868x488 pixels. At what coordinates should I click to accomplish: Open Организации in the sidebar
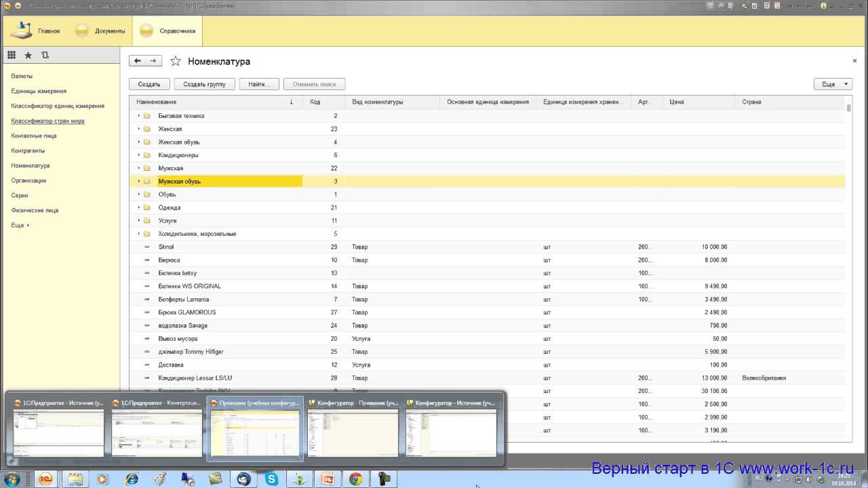28,180
